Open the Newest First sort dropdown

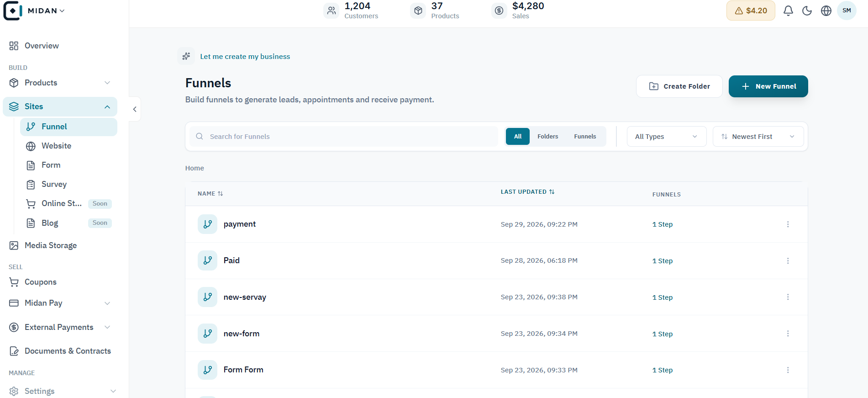pos(758,137)
